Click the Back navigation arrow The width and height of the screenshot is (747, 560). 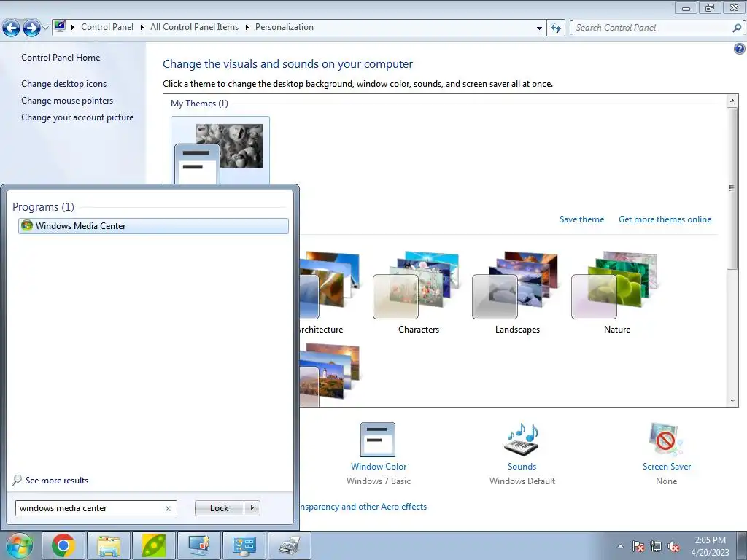[12, 28]
